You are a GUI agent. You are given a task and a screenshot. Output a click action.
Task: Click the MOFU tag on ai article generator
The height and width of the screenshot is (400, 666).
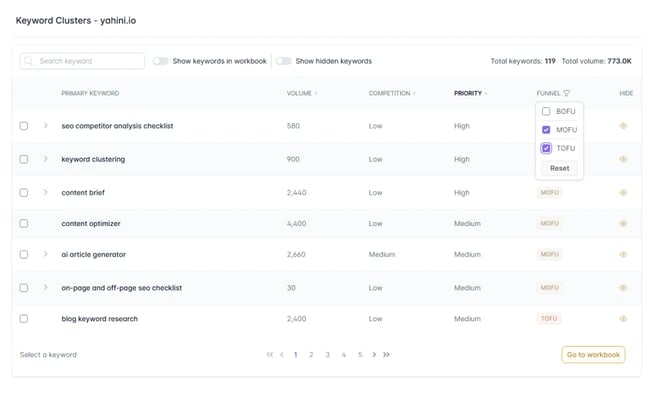(549, 254)
